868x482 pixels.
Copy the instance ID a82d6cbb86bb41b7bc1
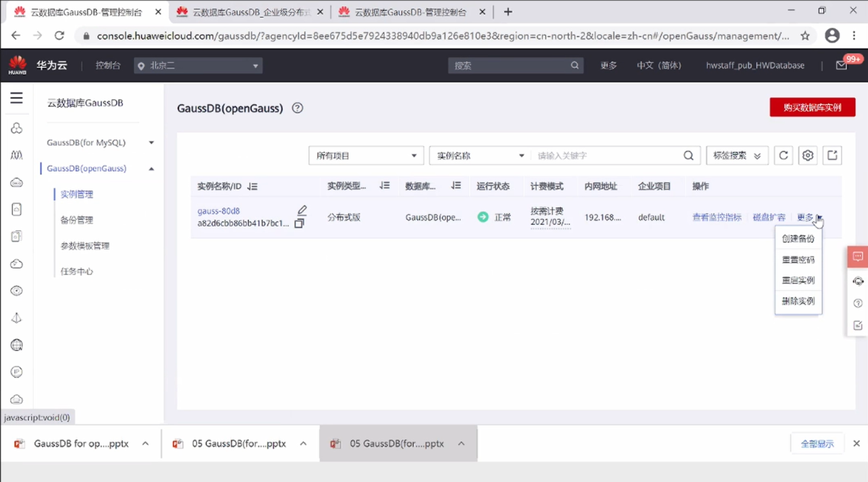(299, 224)
